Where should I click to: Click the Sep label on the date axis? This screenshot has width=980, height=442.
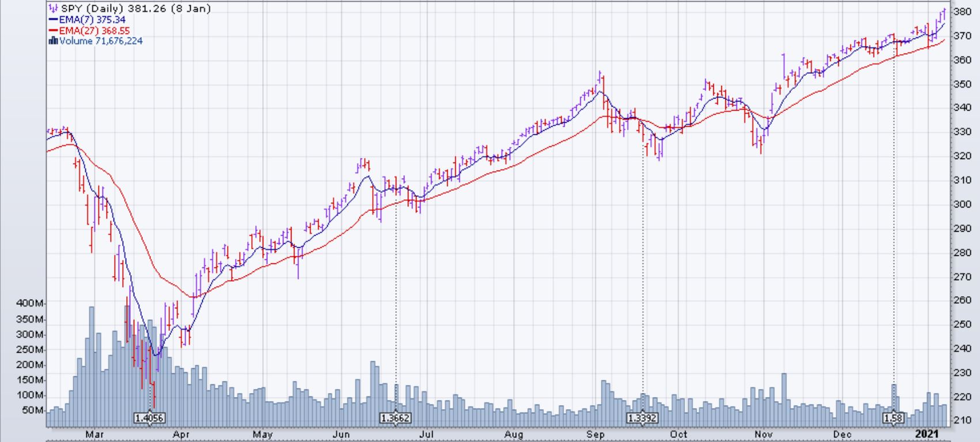[x=596, y=434]
